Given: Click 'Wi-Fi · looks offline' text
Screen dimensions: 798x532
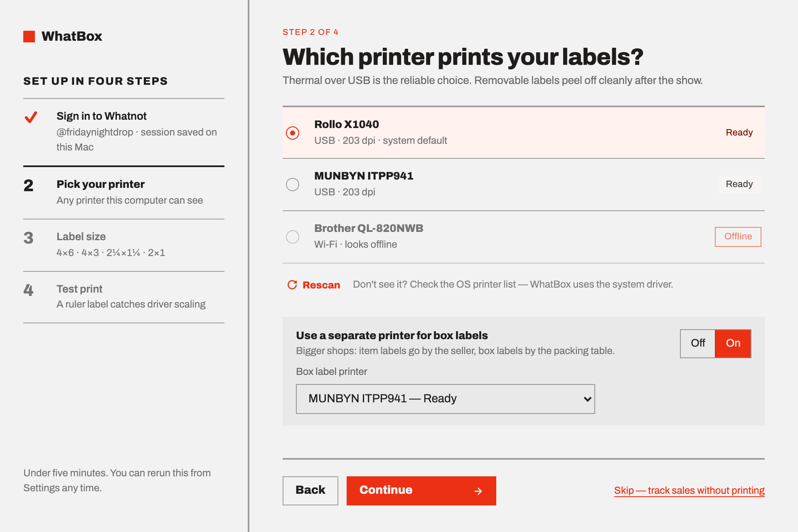Looking at the screenshot, I should pyautogui.click(x=355, y=244).
